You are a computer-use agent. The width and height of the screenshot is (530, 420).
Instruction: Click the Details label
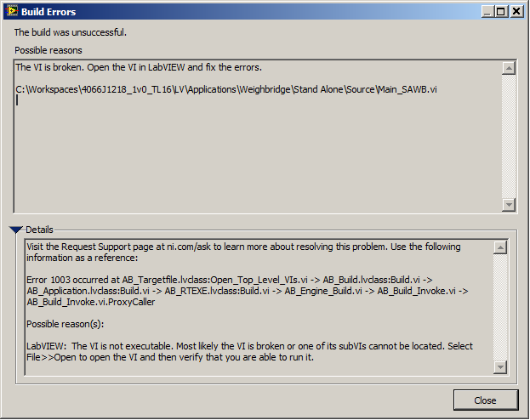point(39,230)
